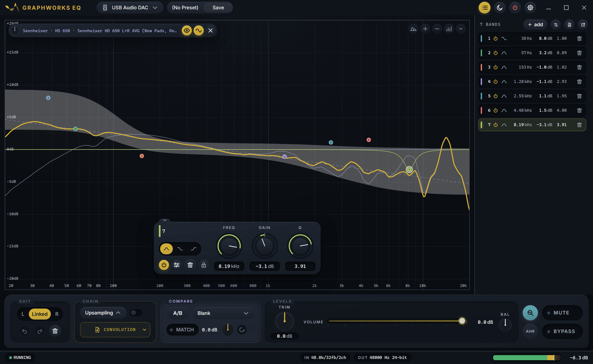The height and width of the screenshot is (364, 593).
Task: Select band 5 row in list
Action: (532, 96)
